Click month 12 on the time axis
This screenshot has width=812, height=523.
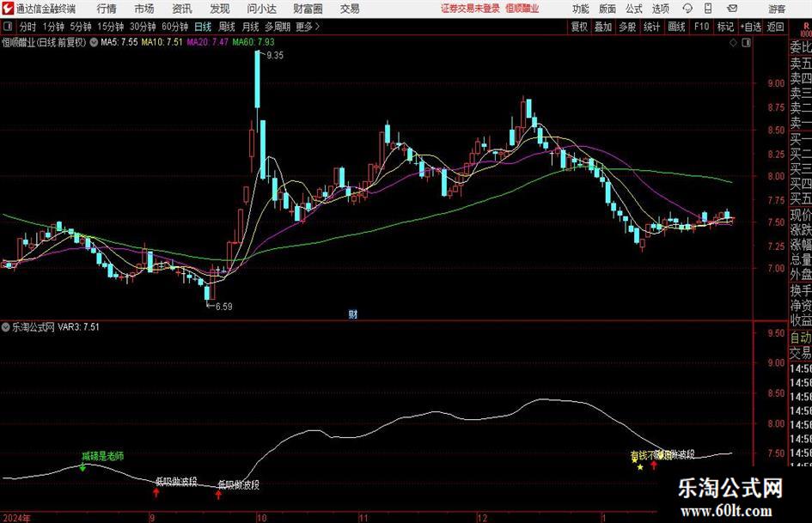[482, 518]
